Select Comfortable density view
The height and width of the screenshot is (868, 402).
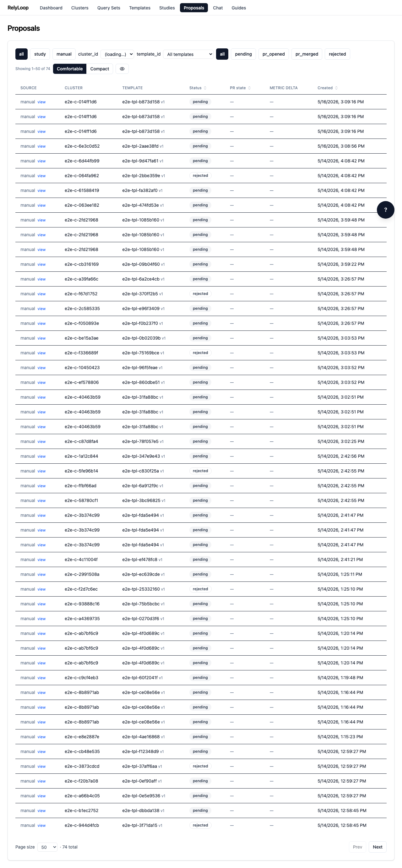[x=70, y=69]
